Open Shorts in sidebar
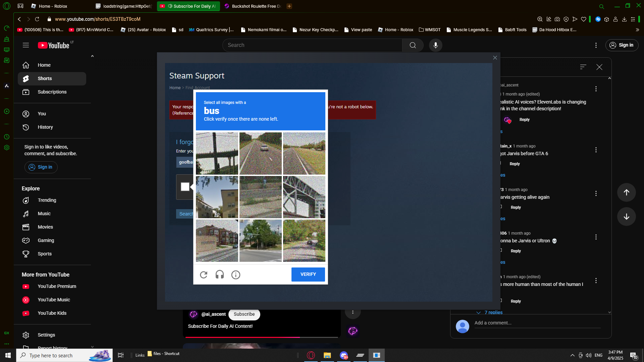The height and width of the screenshot is (362, 644). click(52, 78)
